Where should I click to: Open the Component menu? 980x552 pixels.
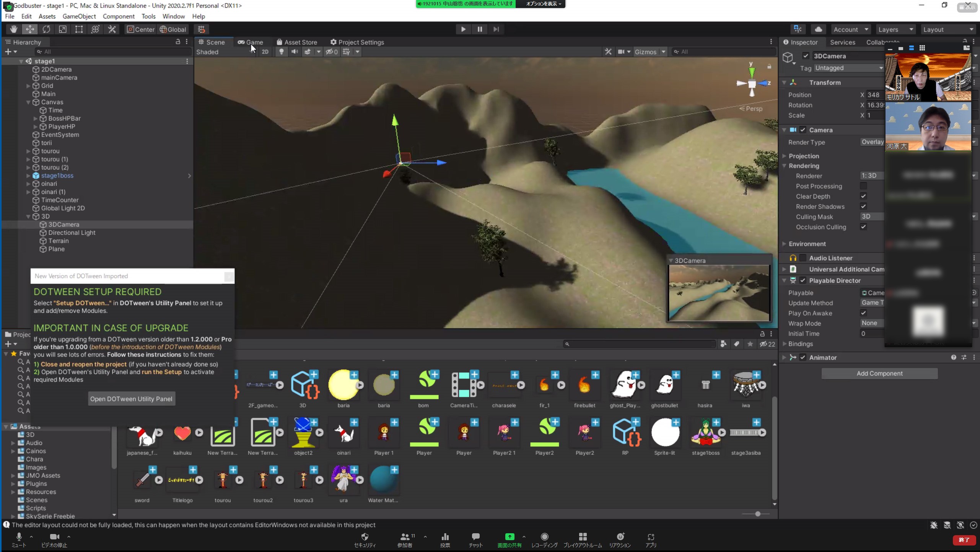click(119, 16)
